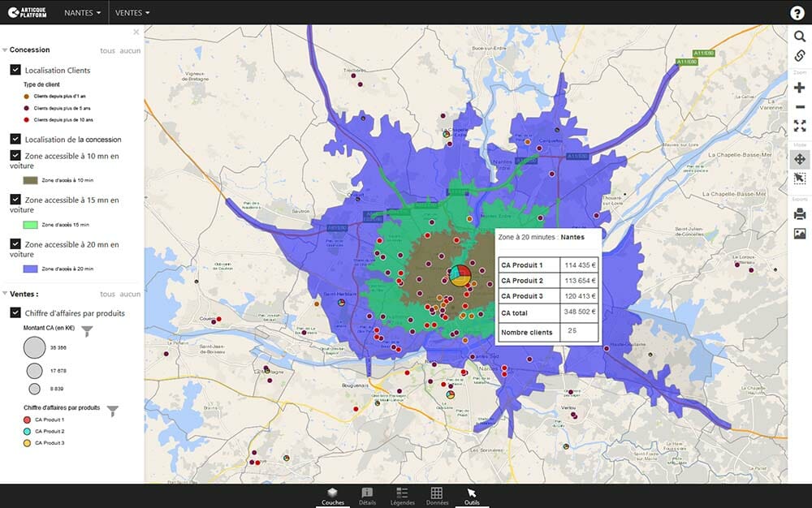Click the 'CA Produit 2' row label in the popup

[522, 281]
